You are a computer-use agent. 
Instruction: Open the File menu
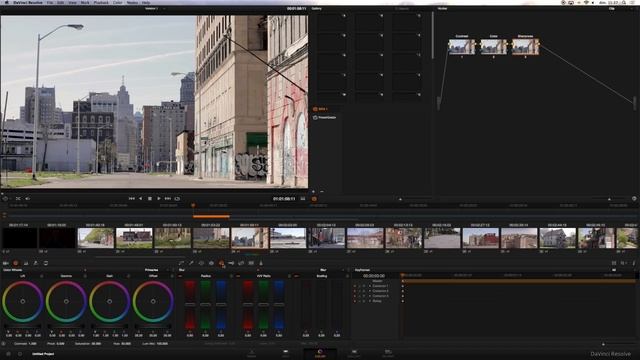(50, 2)
